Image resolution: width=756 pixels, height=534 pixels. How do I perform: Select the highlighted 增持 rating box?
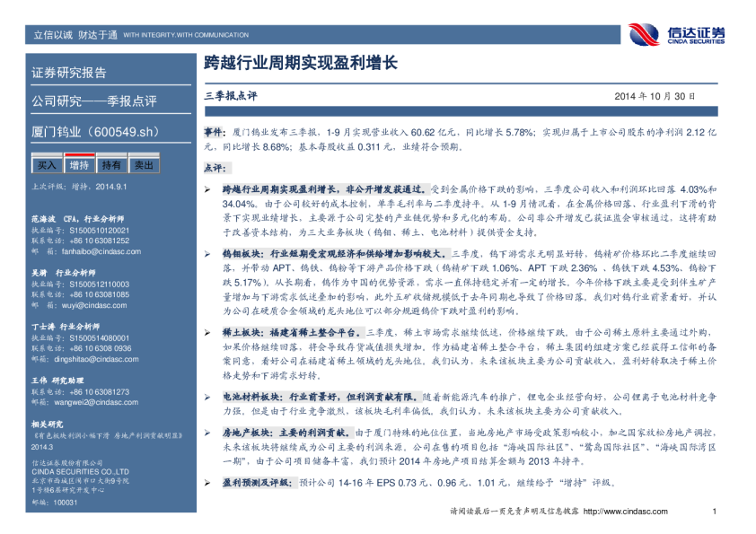coord(79,165)
